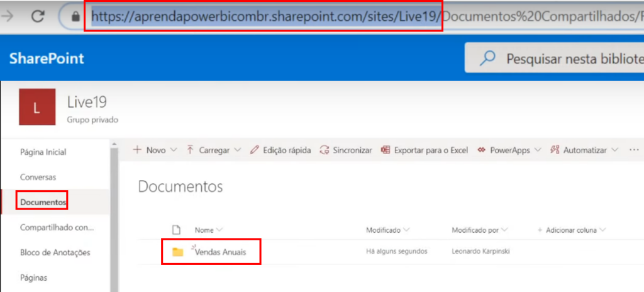Open the Automatizar dropdown
This screenshot has height=292, width=644.
584,150
